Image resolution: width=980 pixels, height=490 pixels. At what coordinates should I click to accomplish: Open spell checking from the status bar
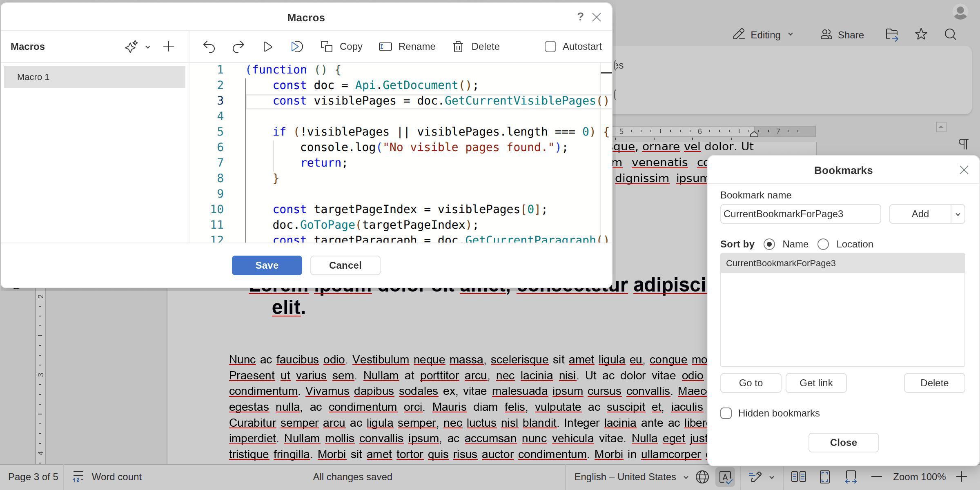[726, 477]
